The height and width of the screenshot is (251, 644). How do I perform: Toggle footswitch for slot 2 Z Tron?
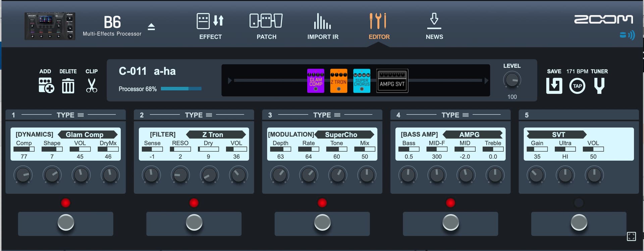[x=194, y=222]
